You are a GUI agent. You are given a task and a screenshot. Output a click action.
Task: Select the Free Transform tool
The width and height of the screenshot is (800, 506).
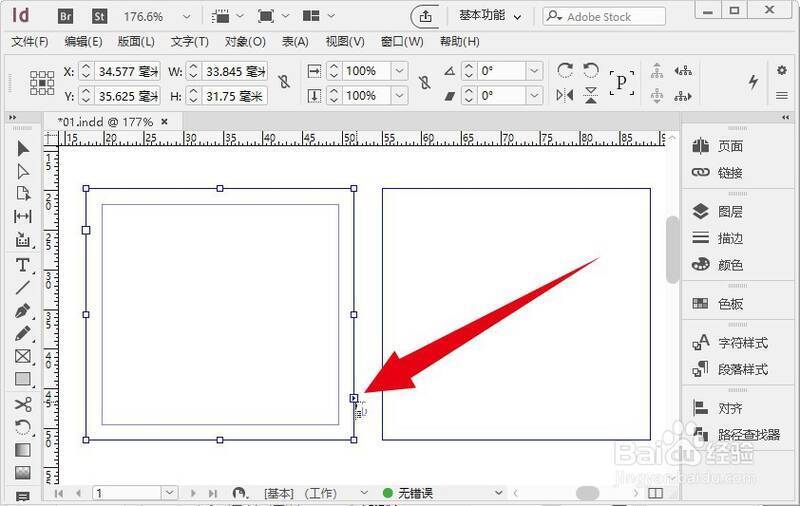(x=23, y=427)
